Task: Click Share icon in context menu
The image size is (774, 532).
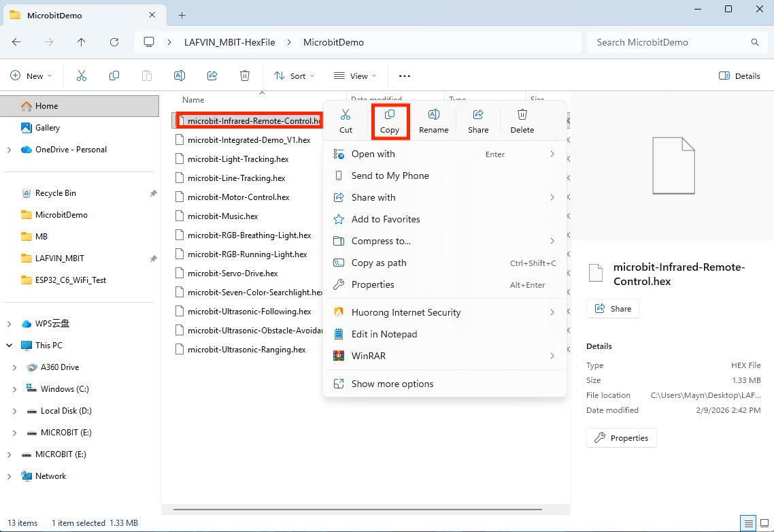Action: point(478,114)
